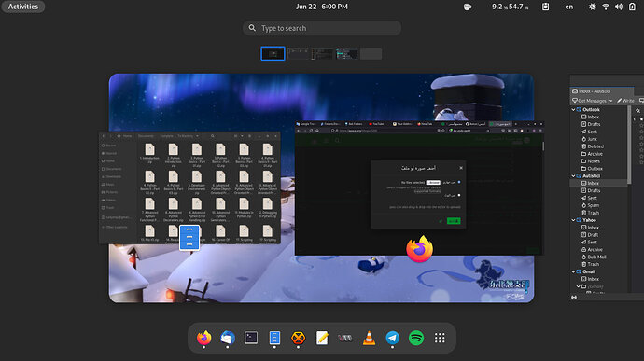Click the Firefox logo badge on browser window

419,249
